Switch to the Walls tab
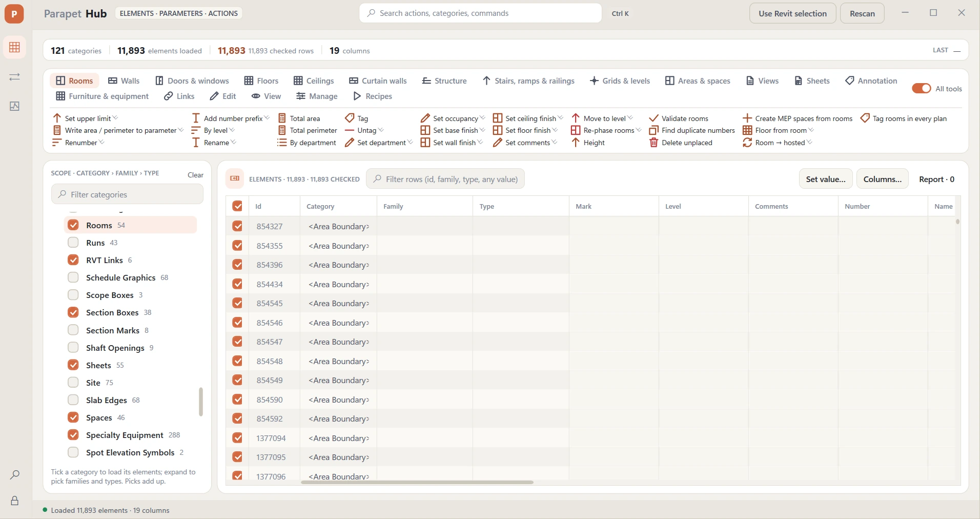 [x=124, y=81]
